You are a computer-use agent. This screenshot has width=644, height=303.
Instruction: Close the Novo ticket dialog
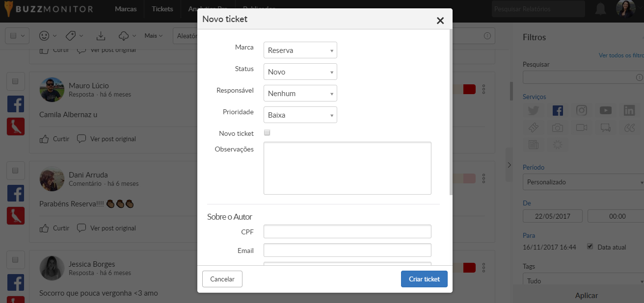pyautogui.click(x=440, y=20)
